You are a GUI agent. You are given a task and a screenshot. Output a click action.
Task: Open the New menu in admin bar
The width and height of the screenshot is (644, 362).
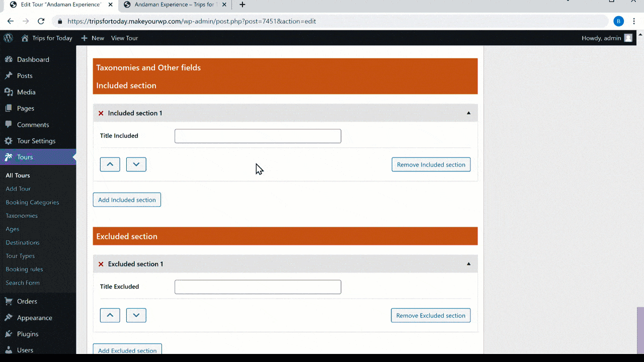coord(93,38)
